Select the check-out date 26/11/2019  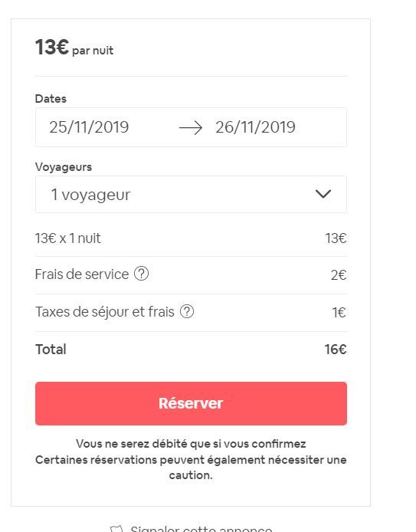[255, 127]
